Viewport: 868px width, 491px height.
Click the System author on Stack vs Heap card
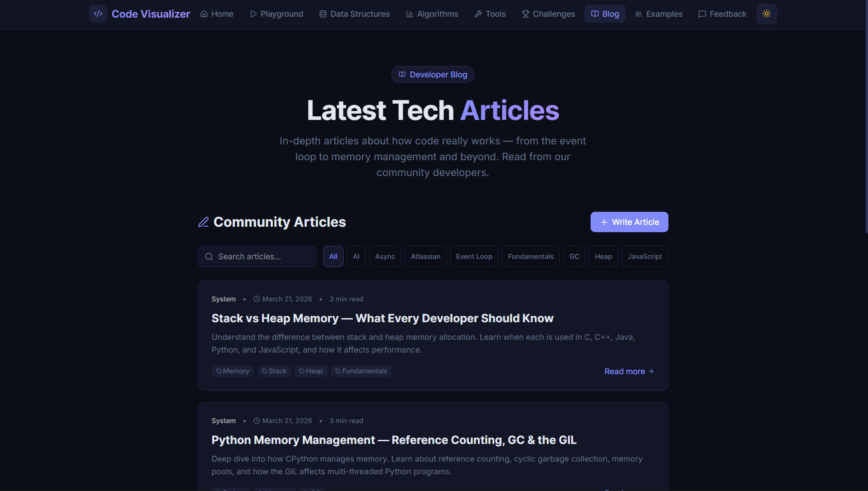click(224, 299)
